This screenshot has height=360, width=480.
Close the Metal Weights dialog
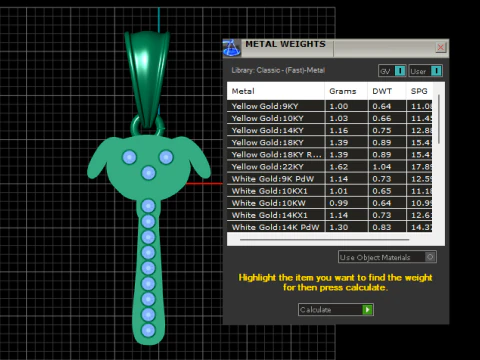(x=441, y=47)
